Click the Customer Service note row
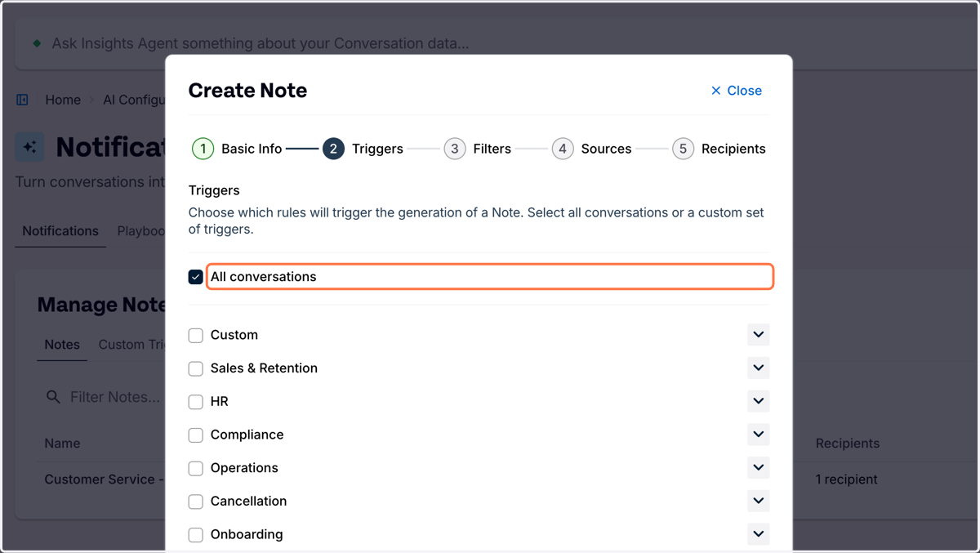Viewport: 980px width, 553px height. 105,479
